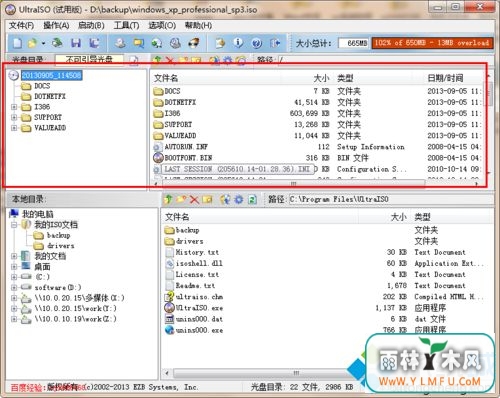Select License.txt in local file list

(x=197, y=274)
